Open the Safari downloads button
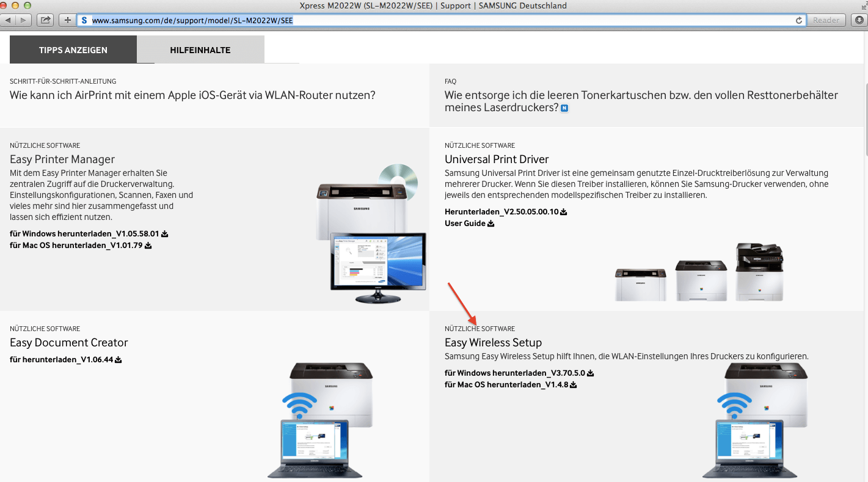Image resolution: width=868 pixels, height=482 pixels. pos(859,20)
